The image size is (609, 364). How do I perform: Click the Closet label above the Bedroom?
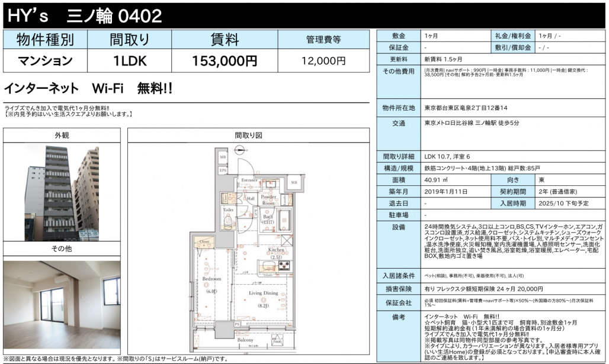(x=205, y=242)
